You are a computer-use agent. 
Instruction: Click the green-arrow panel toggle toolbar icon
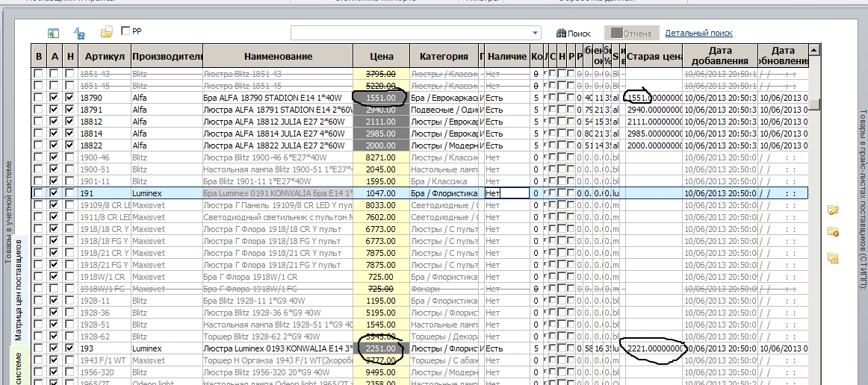point(54,33)
